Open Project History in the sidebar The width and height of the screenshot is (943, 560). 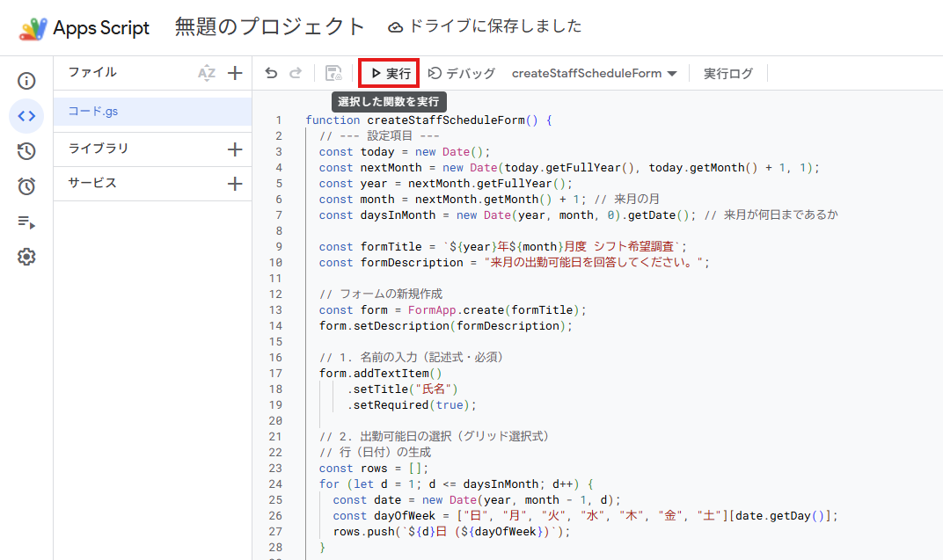click(26, 151)
